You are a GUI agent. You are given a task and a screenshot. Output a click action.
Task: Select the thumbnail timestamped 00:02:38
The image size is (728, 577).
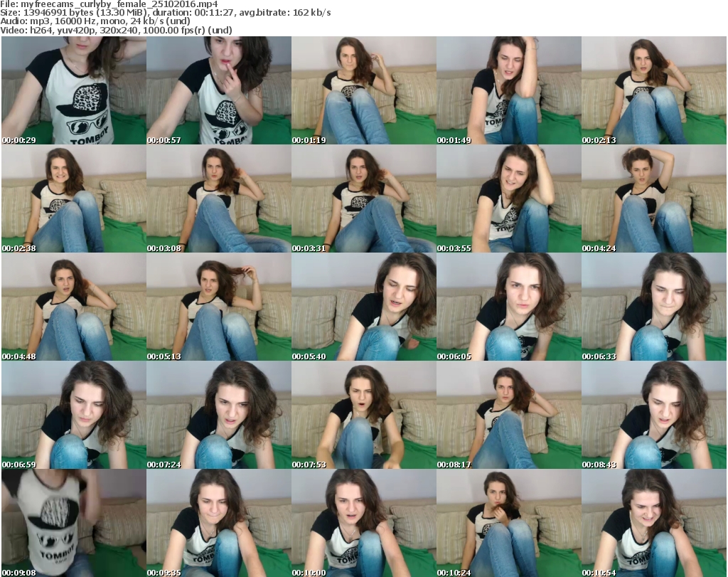74,198
